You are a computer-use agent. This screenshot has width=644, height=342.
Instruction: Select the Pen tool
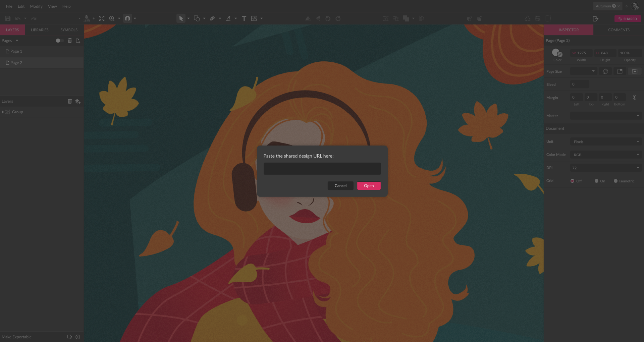[212, 18]
